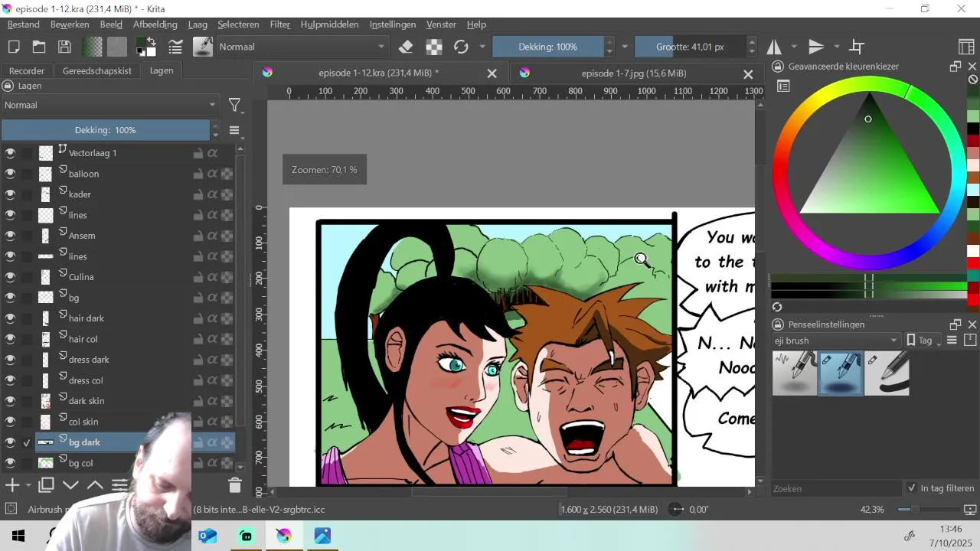Close the episode 1-12.kra tab

click(492, 73)
